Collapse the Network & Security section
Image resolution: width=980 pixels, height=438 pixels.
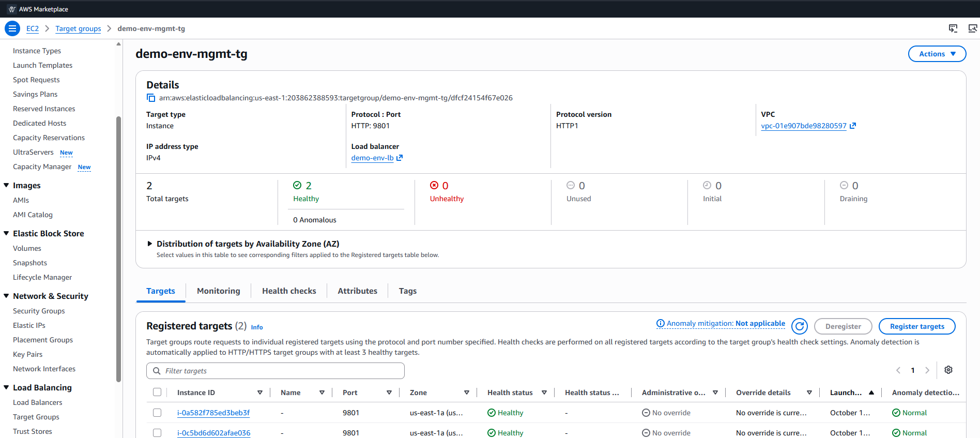6,296
